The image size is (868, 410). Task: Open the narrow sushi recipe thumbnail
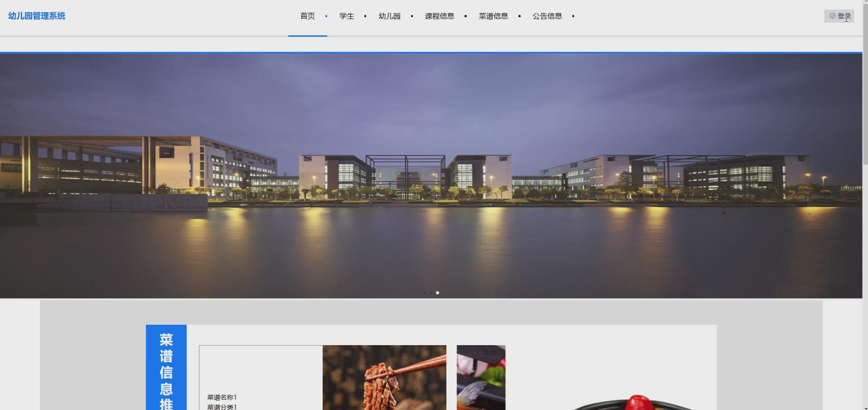(x=481, y=377)
